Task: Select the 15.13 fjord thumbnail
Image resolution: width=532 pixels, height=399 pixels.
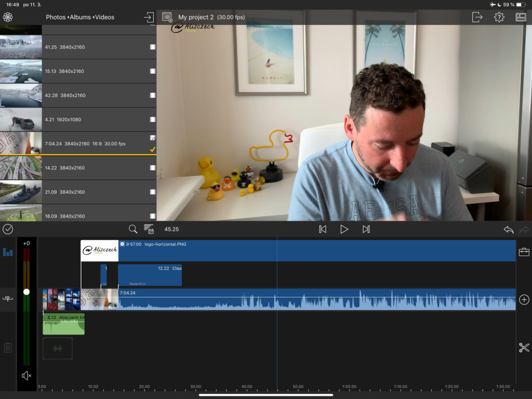Action: click(21, 71)
